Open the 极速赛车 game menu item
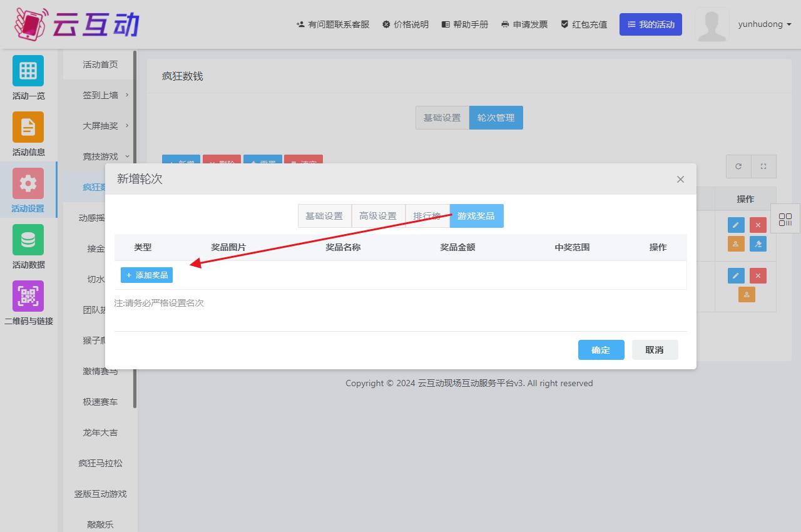The height and width of the screenshot is (532, 801). pos(100,402)
